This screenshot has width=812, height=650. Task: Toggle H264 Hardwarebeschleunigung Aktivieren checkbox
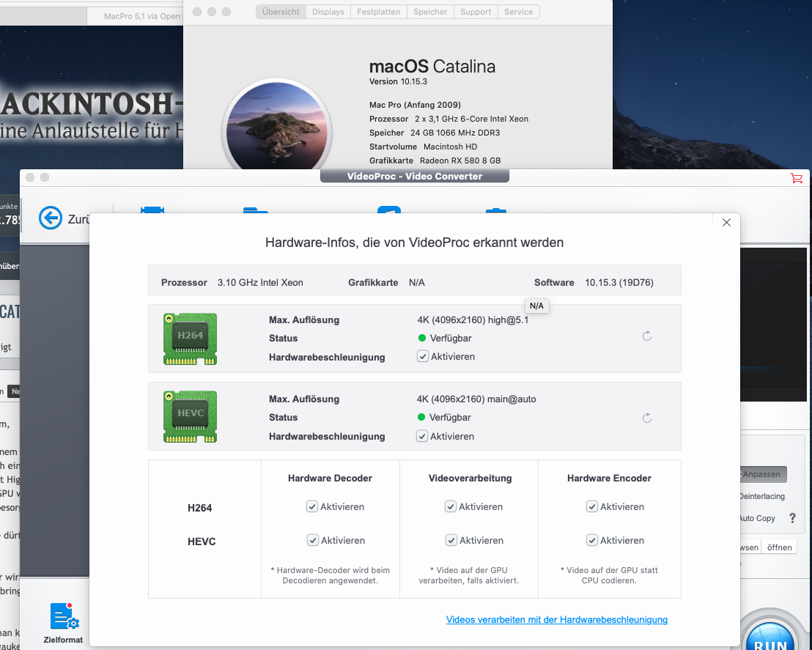[423, 356]
